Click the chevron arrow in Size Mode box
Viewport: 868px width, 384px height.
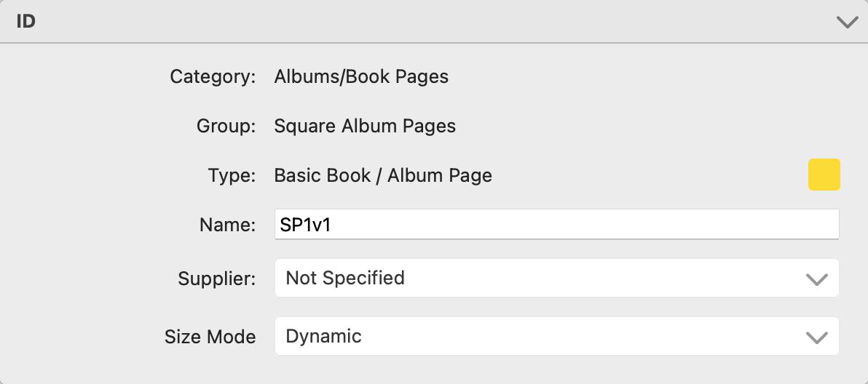click(x=817, y=337)
